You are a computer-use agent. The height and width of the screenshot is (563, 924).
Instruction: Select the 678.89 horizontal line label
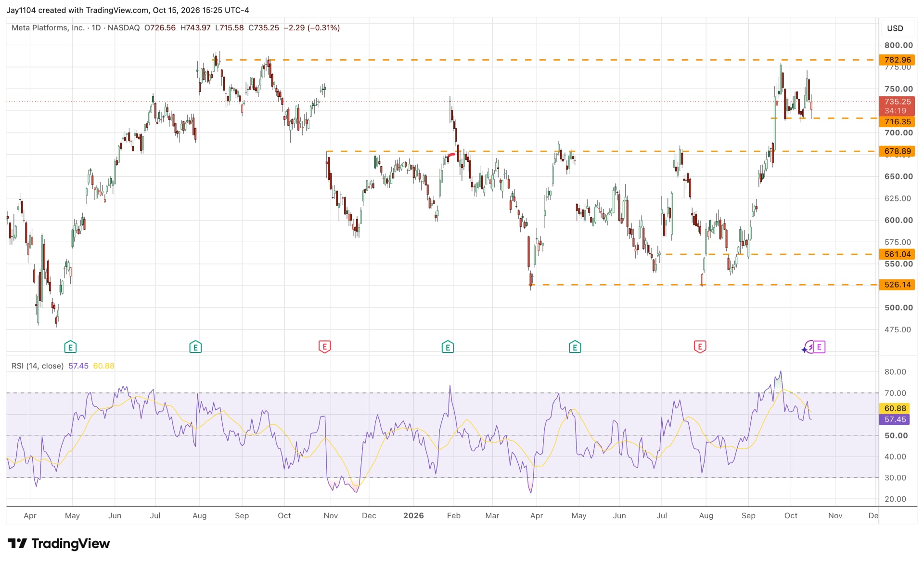[898, 151]
